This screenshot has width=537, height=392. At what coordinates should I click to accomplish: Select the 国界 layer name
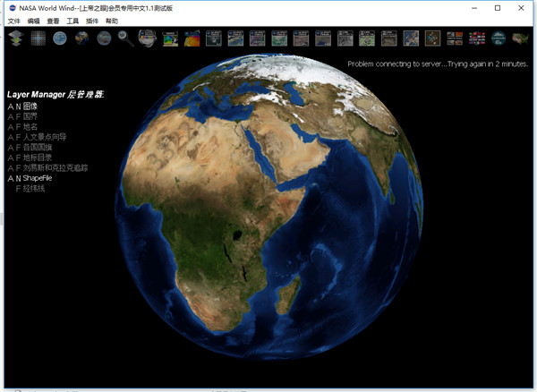pos(30,116)
